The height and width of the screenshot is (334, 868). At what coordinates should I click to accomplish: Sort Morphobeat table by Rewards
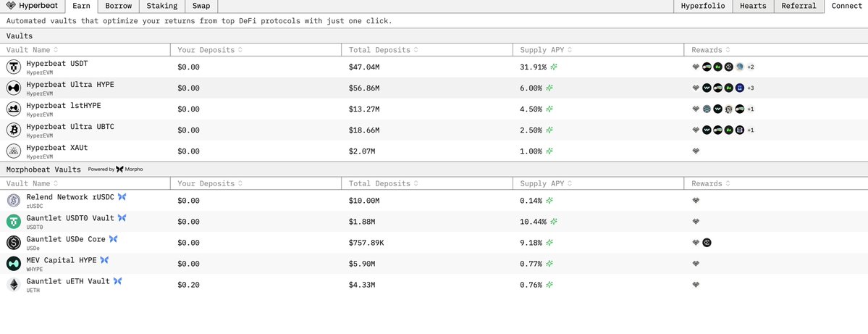[x=710, y=183]
